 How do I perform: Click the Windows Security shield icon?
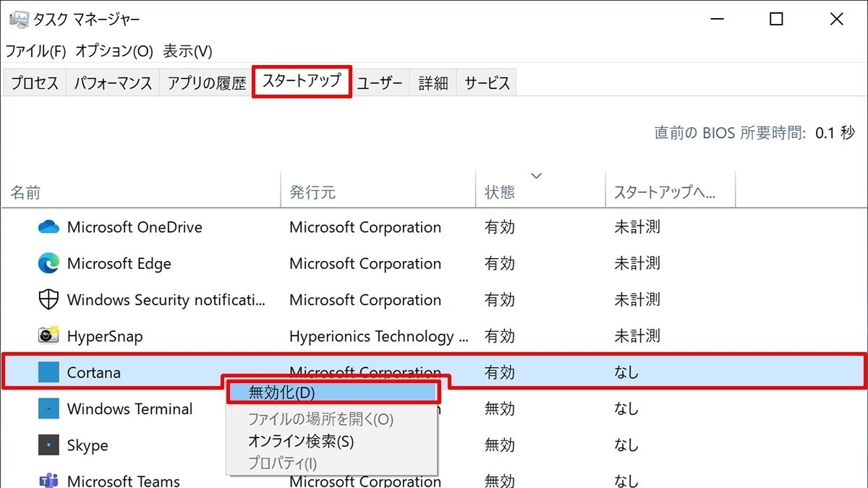pyautogui.click(x=48, y=299)
